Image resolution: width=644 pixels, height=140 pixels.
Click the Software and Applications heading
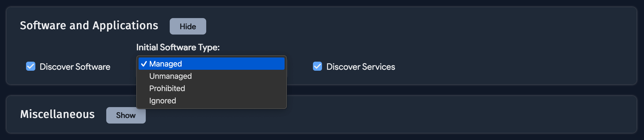pyautogui.click(x=90, y=25)
